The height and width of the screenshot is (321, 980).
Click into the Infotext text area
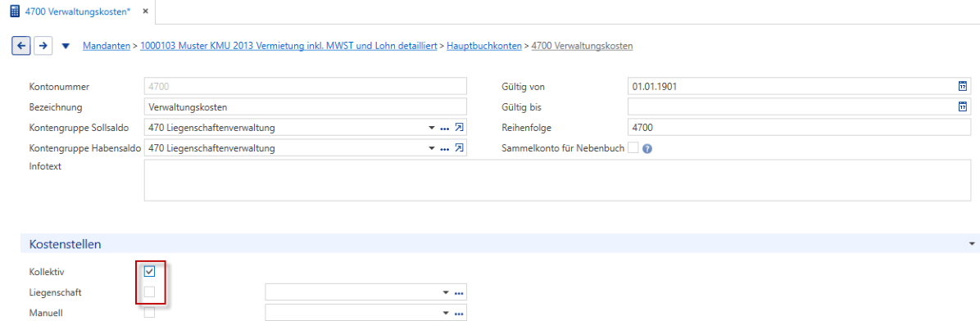pos(557,180)
